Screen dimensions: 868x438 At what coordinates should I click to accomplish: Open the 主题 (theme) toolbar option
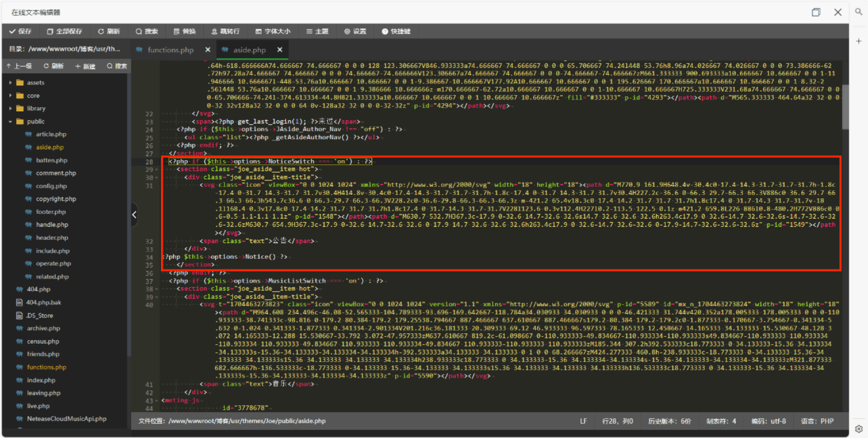(x=317, y=31)
